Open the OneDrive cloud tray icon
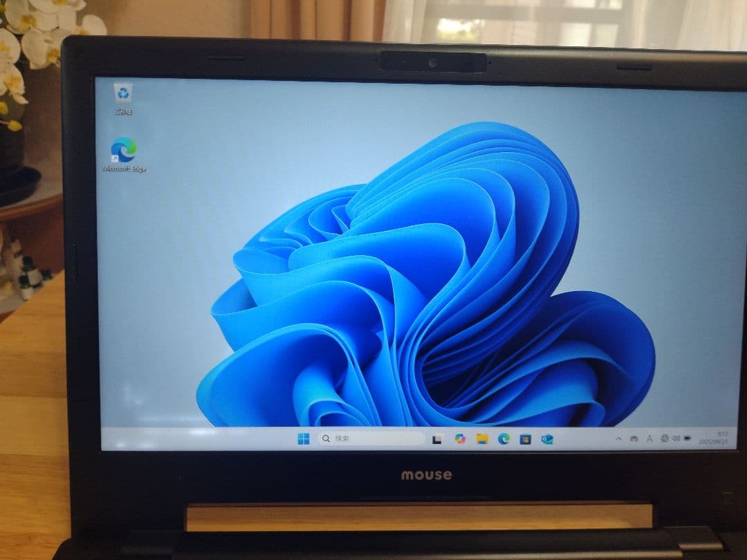The image size is (747, 560). pyautogui.click(x=634, y=438)
